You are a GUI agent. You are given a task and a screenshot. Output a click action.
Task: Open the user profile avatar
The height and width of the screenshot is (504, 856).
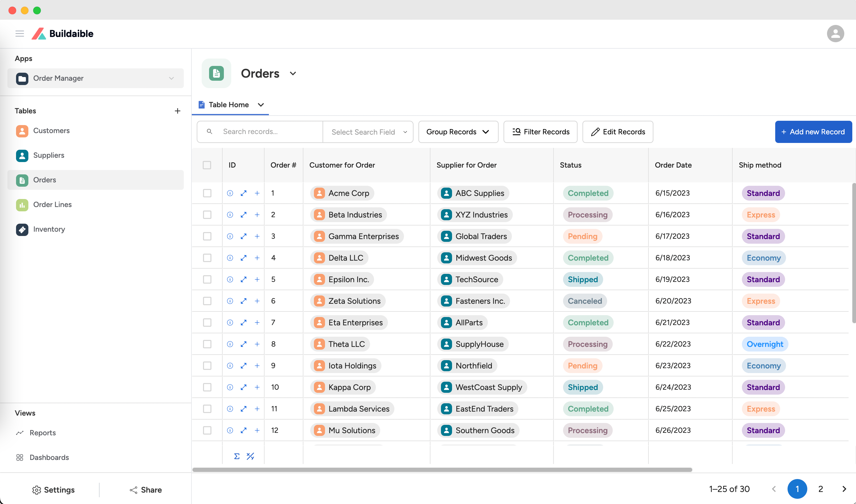point(835,34)
